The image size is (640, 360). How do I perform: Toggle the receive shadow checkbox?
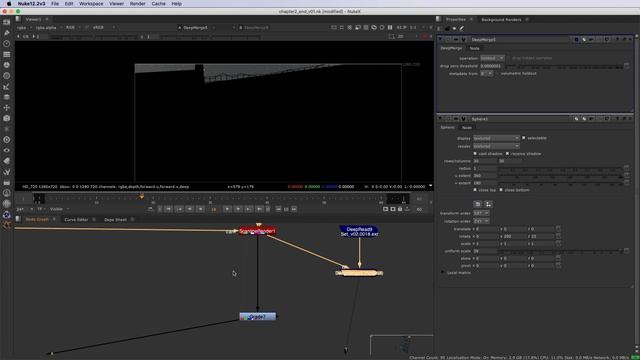[x=507, y=153]
